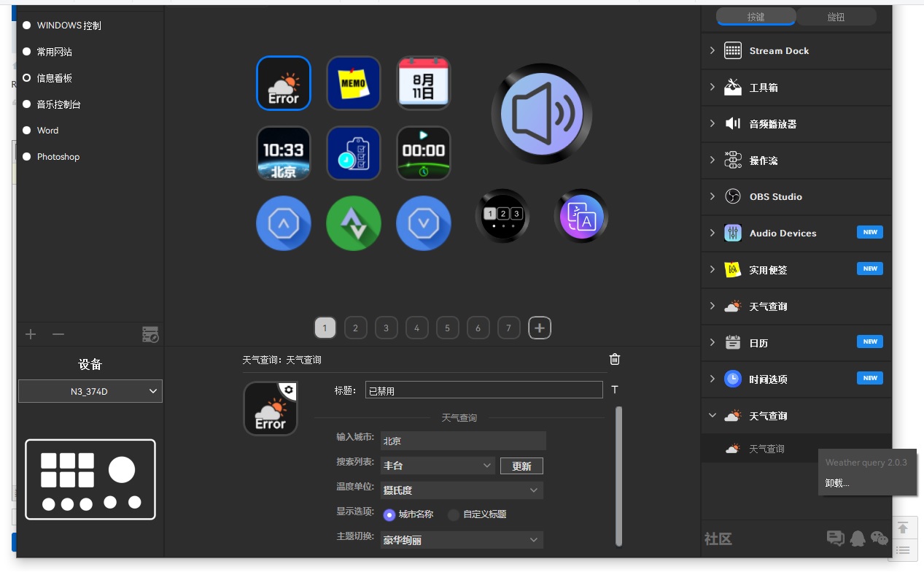Screen dimensions: 924x583
Task: Click the property panel vertical scrollbar
Action: click(619, 474)
